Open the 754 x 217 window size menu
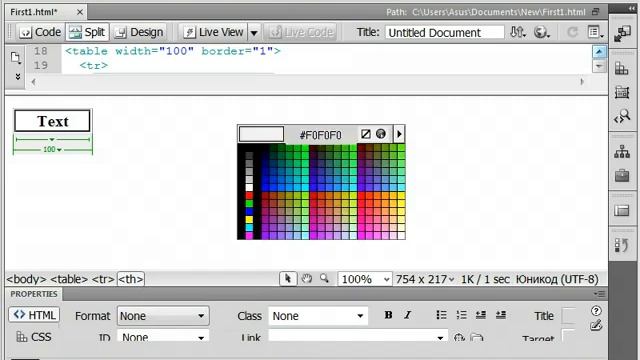This screenshot has width=640, height=360. (425, 279)
